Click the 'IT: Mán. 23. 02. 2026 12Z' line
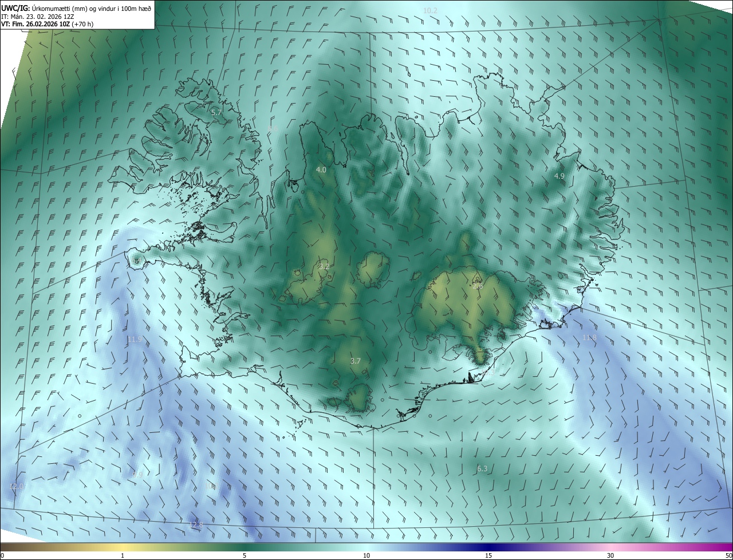The image size is (733, 560). (37, 17)
